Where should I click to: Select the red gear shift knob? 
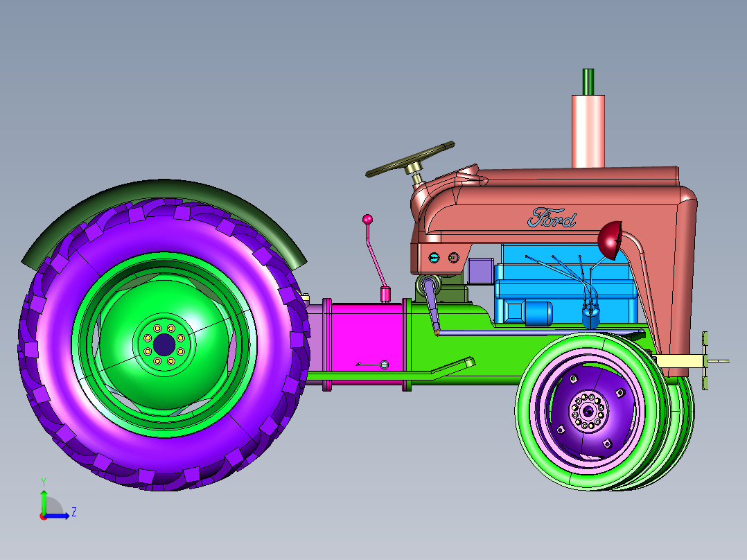coord(367,219)
